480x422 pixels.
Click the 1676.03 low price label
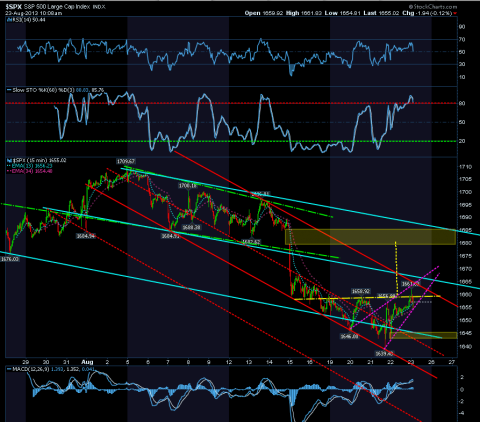pos(10,259)
